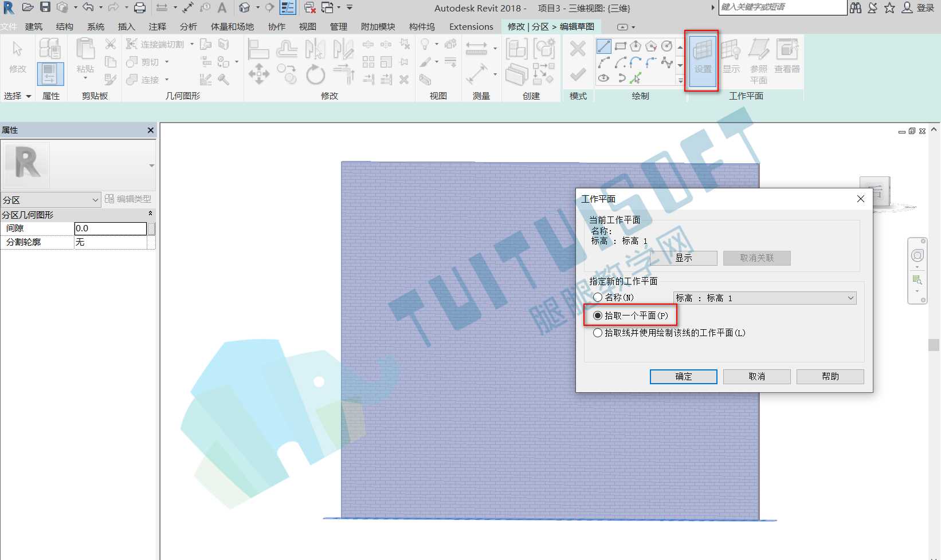Select the Circle draw tool
The height and width of the screenshot is (560, 941).
coord(667,46)
